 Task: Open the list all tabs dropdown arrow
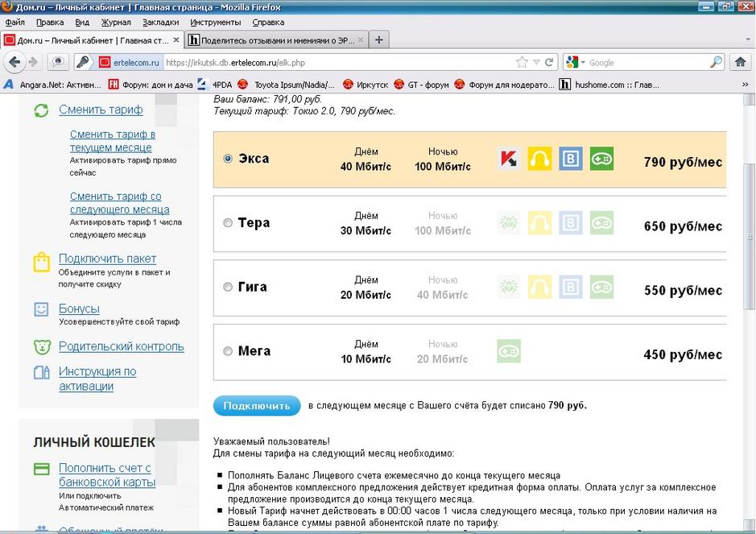pyautogui.click(x=747, y=39)
